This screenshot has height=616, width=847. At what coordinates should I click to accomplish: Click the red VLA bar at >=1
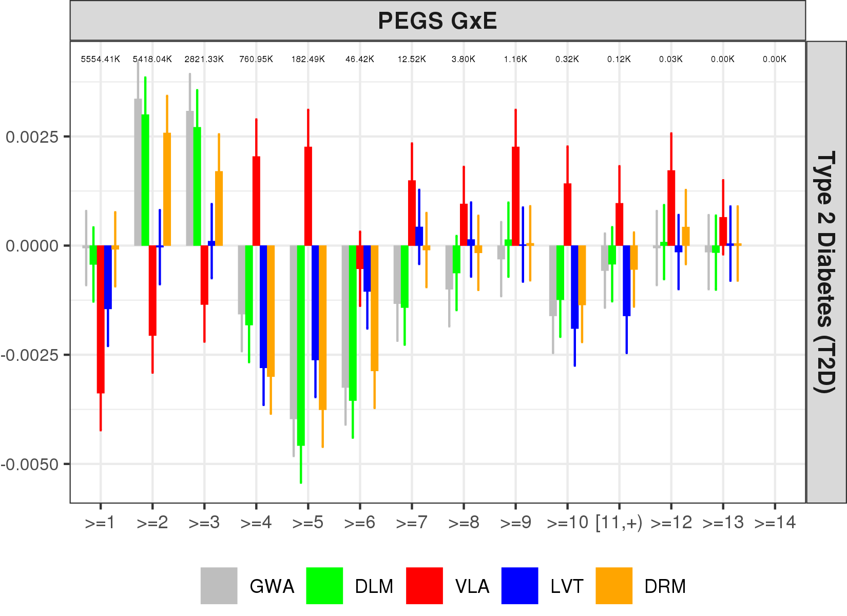(x=101, y=318)
